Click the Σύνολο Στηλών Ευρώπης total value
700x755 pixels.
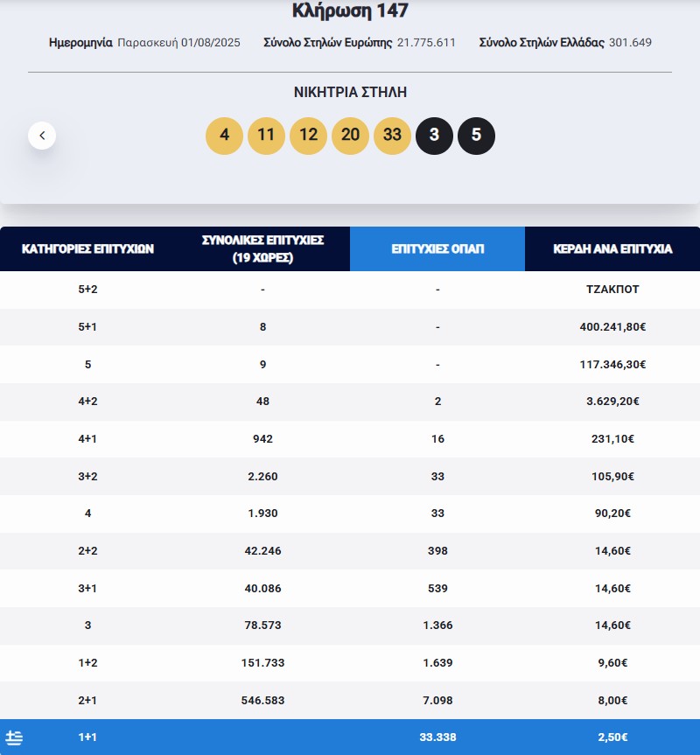pyautogui.click(x=426, y=41)
